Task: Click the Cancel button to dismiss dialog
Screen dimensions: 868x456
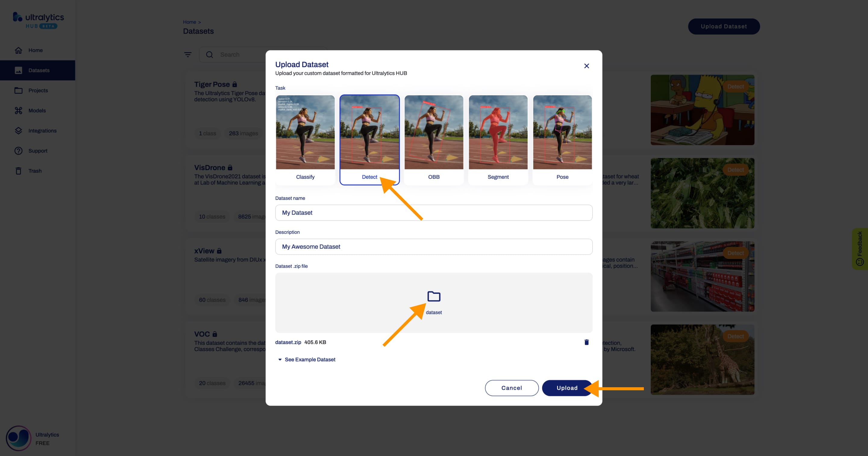Action: click(x=511, y=388)
